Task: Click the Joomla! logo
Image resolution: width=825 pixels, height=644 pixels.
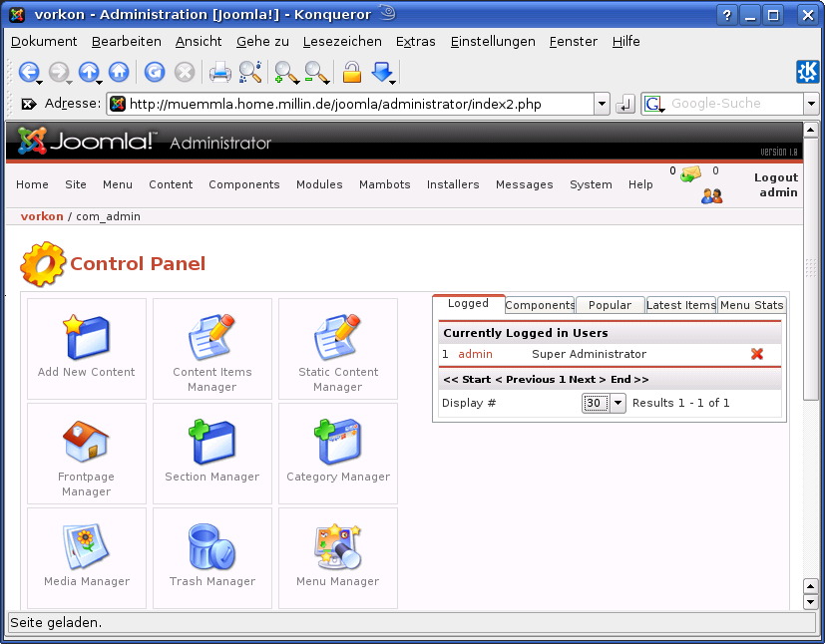Action: tap(88, 141)
